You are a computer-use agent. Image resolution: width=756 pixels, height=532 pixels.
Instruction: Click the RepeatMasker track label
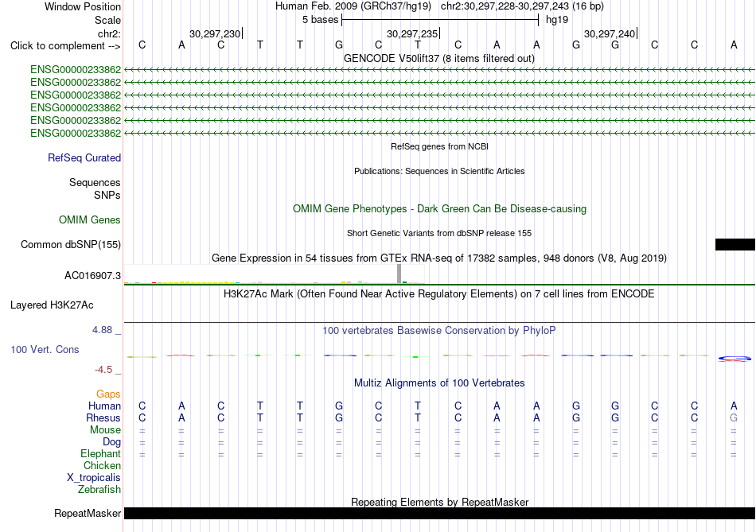coord(88,513)
